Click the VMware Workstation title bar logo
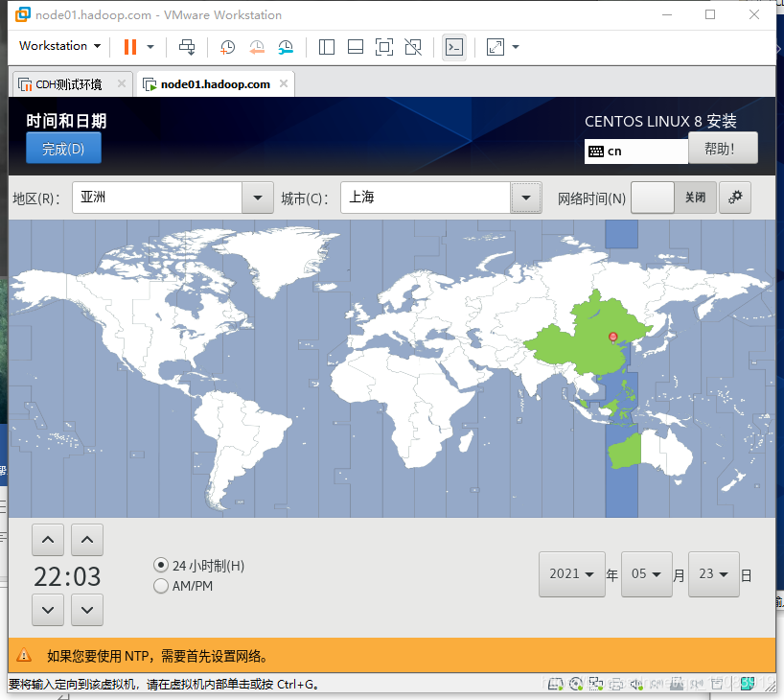 pyautogui.click(x=22, y=14)
